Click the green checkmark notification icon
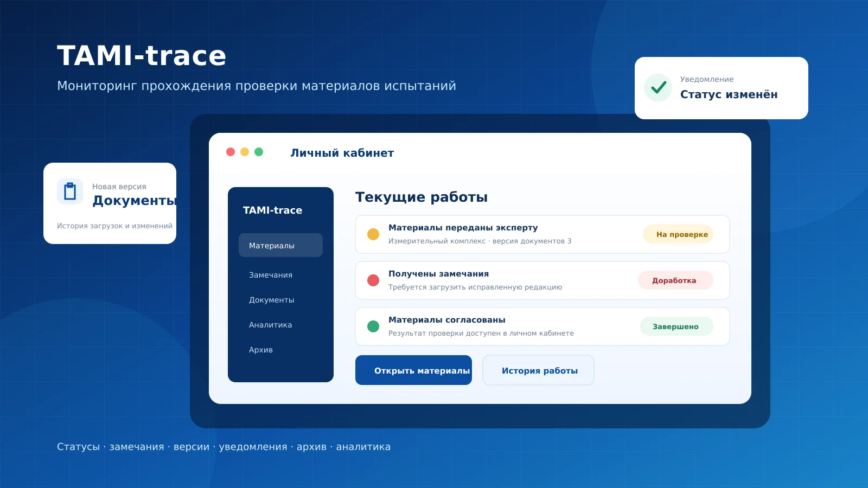The height and width of the screenshot is (488, 868). tap(658, 88)
